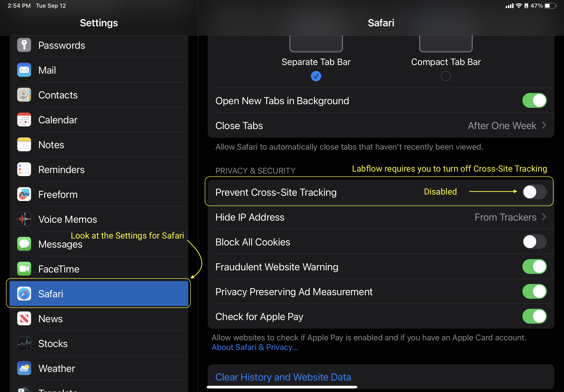Viewport: 564px width, 392px height.
Task: Select the Compact Tab Bar radio circle
Action: pyautogui.click(x=446, y=76)
